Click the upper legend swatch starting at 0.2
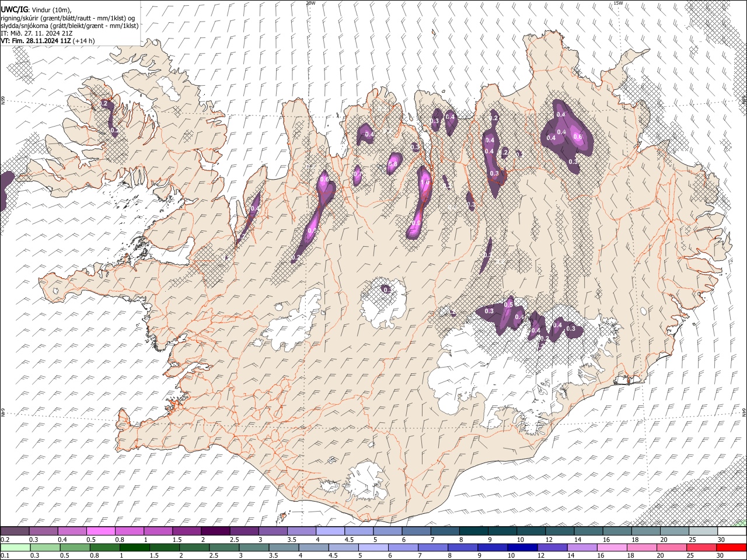Viewport: 747px width, 560px height. pos(15,531)
